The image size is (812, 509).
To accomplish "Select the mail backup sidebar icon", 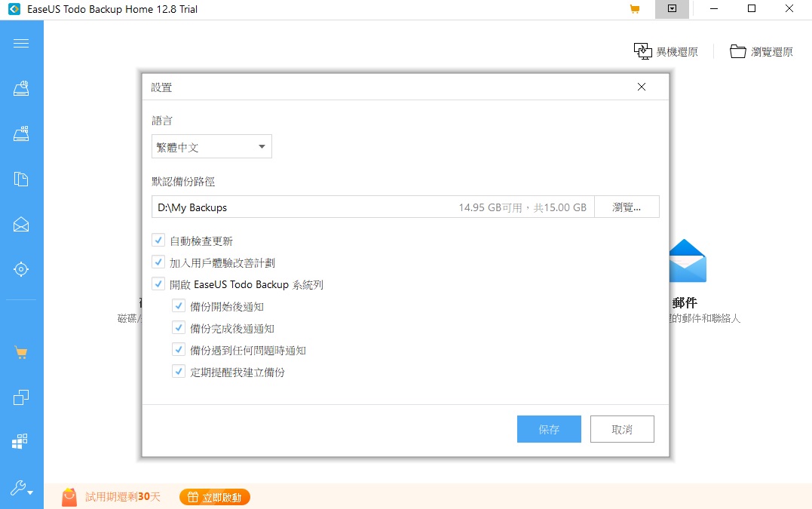I will point(20,224).
